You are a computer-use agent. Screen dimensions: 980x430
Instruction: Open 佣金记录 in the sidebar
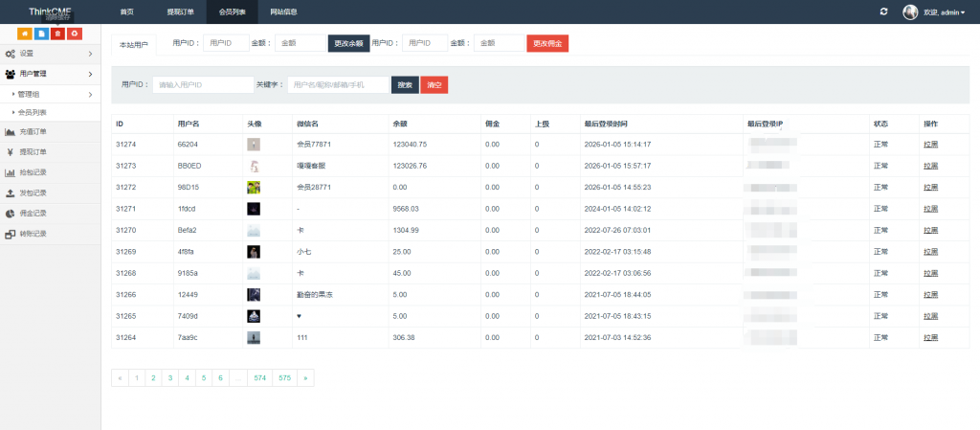[x=33, y=213]
